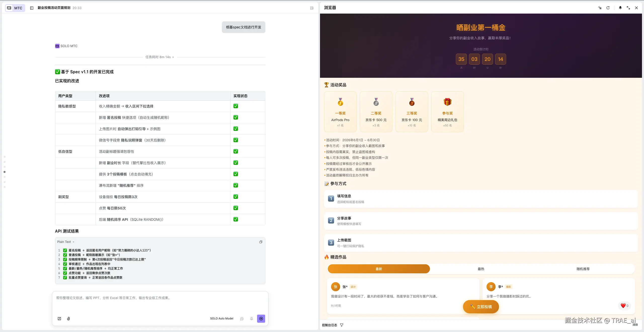Click the SOLO MTC agent label icon
The width and height of the screenshot is (644, 332).
(x=57, y=46)
